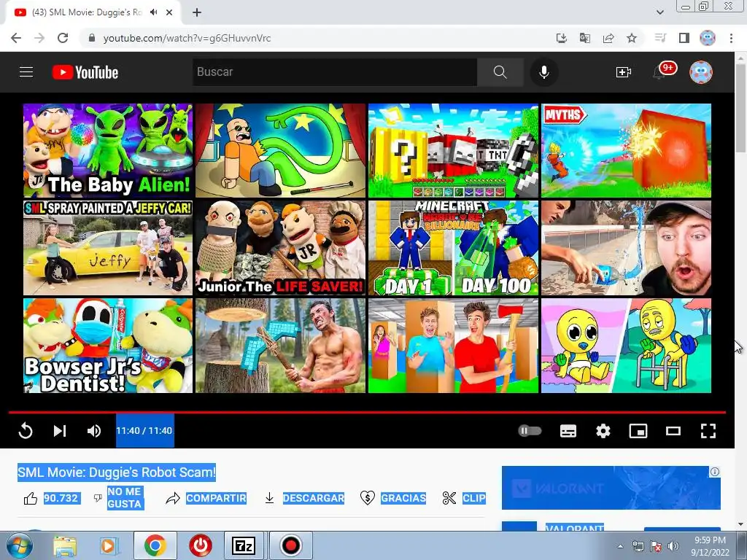The image size is (747, 560).
Task: Mute tab via speaker icon
Action: point(153,12)
